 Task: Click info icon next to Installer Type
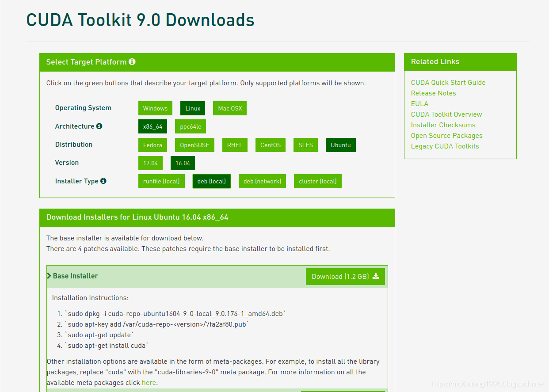[103, 181]
